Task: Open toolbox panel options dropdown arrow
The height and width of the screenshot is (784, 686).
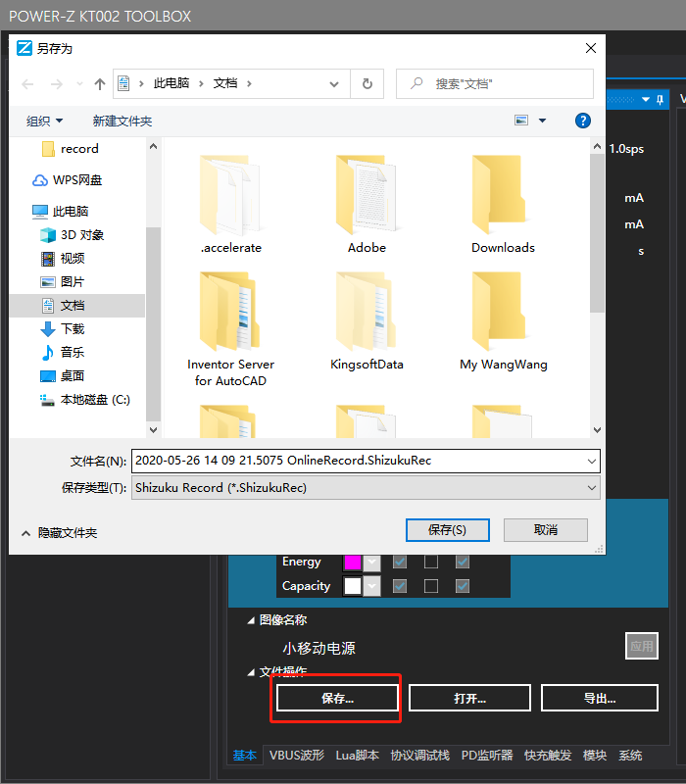Action: [x=646, y=100]
